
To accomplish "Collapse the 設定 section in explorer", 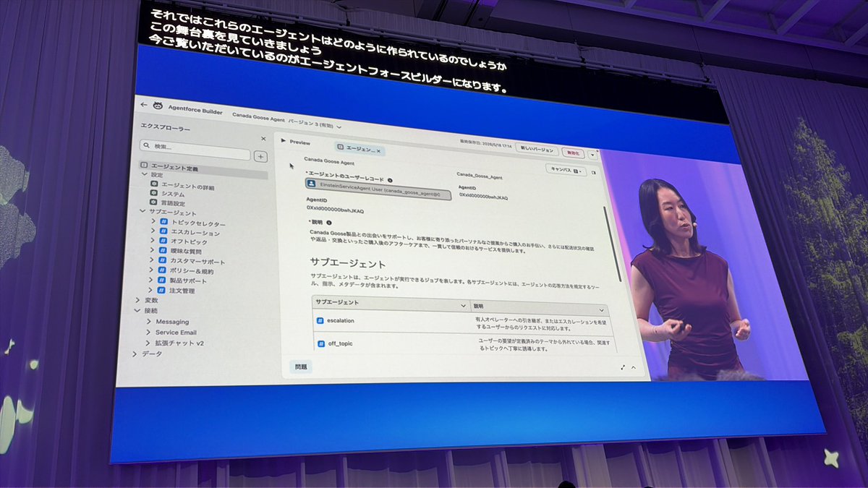I will (144, 174).
